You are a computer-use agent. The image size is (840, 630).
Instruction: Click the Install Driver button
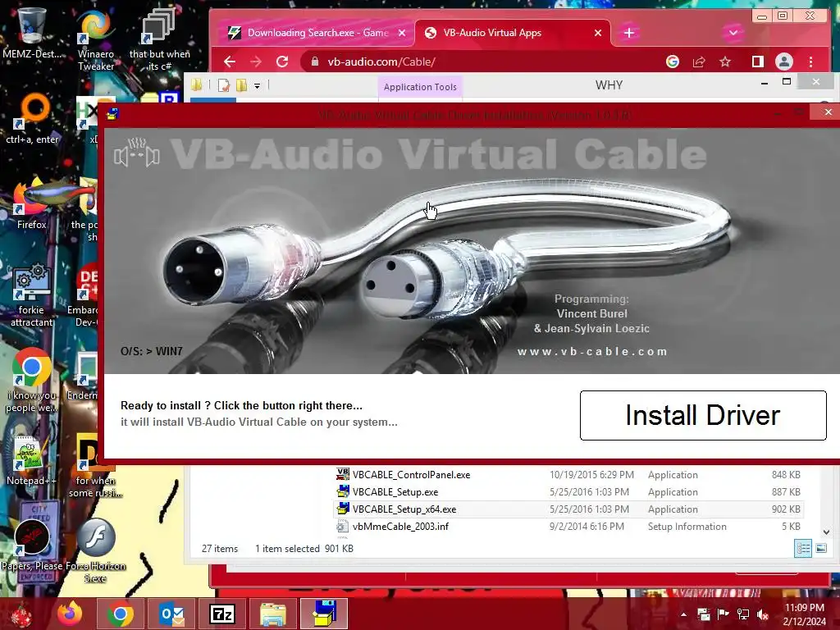703,415
